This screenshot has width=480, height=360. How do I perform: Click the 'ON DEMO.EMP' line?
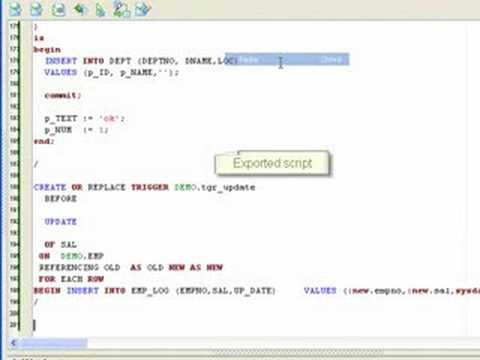[x=71, y=256]
